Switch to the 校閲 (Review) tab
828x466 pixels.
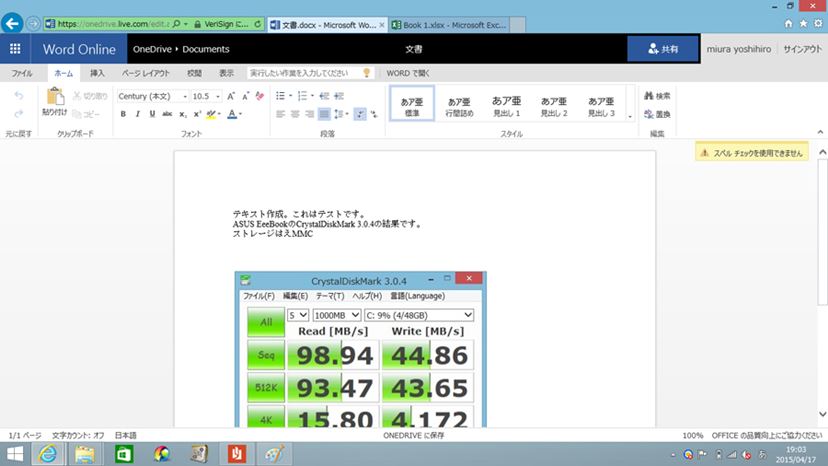click(x=194, y=73)
